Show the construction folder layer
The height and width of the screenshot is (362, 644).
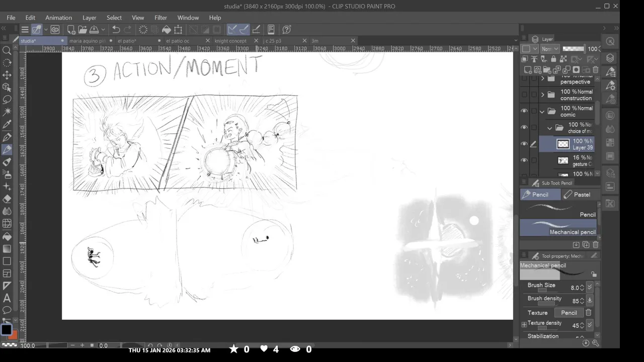click(524, 95)
